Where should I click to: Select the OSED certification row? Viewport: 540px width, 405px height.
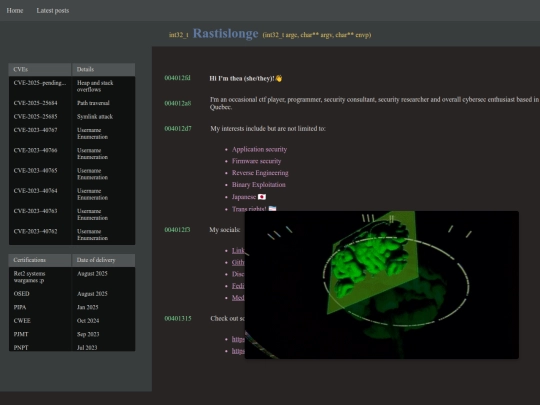coord(72,294)
